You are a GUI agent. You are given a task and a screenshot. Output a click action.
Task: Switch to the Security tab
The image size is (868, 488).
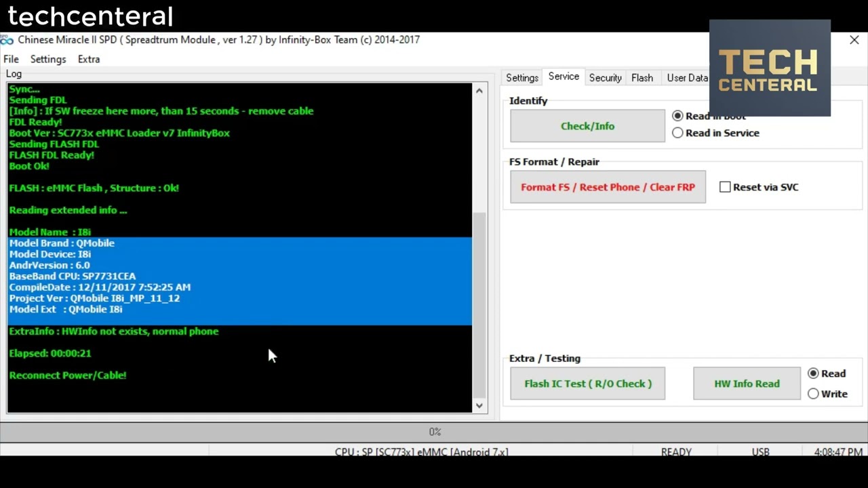click(605, 78)
